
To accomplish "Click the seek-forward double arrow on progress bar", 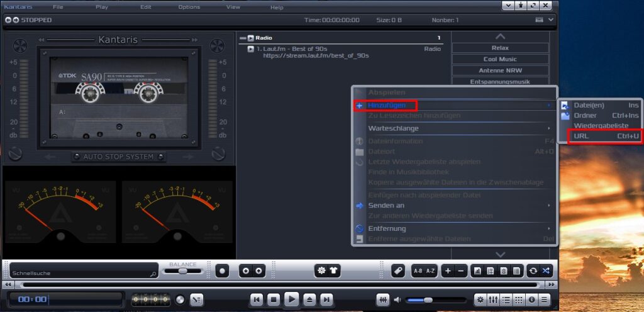I will pyautogui.click(x=551, y=284).
